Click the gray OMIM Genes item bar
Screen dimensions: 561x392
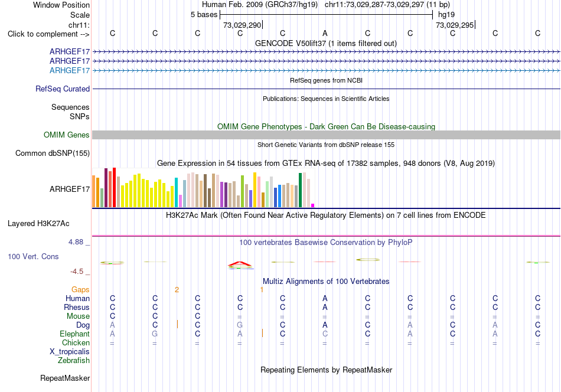pyautogui.click(x=326, y=135)
